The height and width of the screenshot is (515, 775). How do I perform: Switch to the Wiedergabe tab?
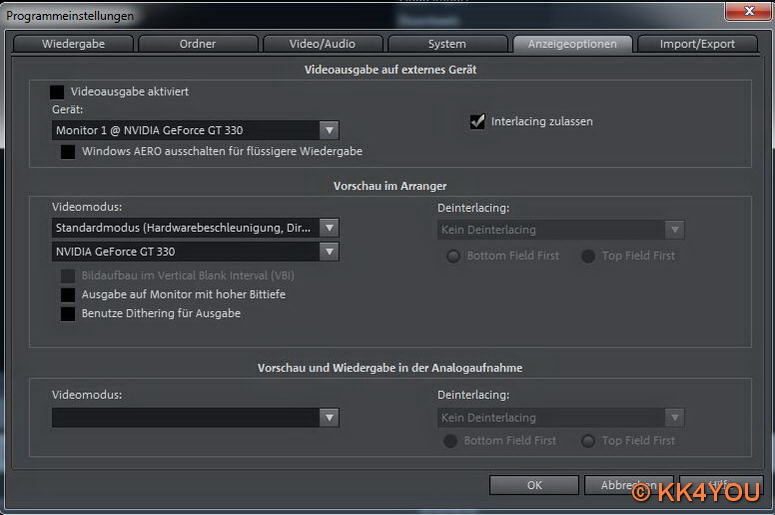pos(73,44)
